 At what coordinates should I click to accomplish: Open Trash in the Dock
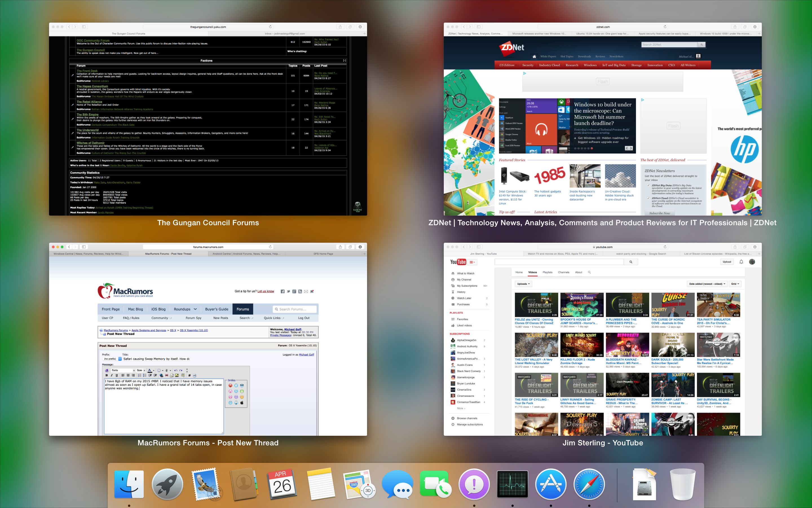point(683,484)
